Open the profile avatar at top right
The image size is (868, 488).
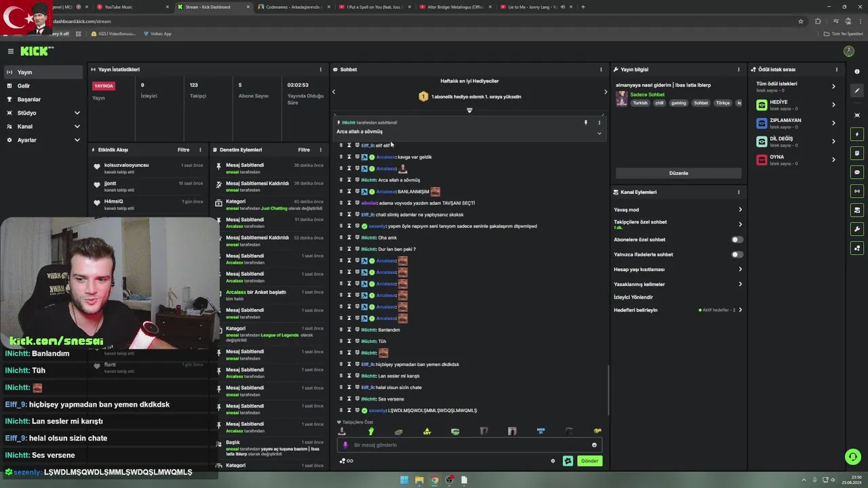tap(848, 52)
